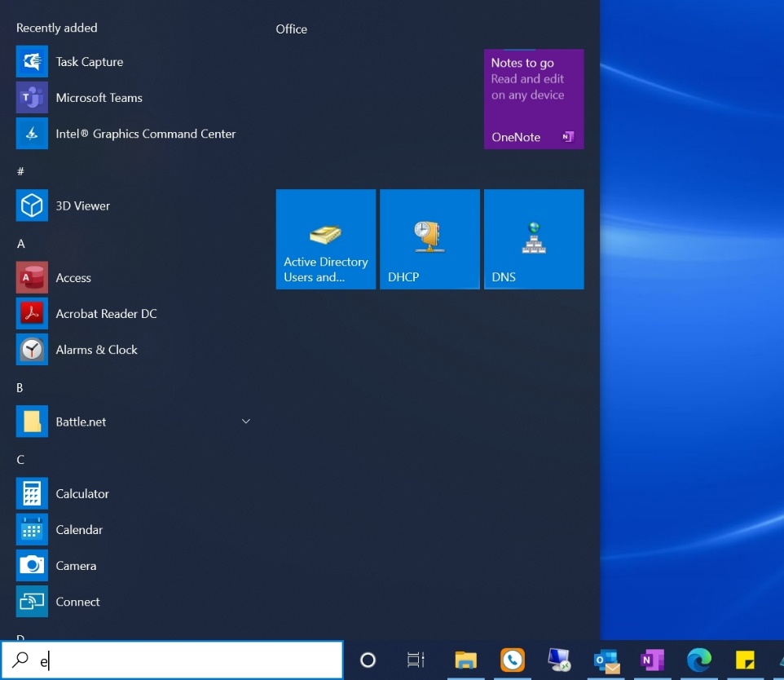Click the # letter group header
The image size is (784, 680).
coord(20,171)
